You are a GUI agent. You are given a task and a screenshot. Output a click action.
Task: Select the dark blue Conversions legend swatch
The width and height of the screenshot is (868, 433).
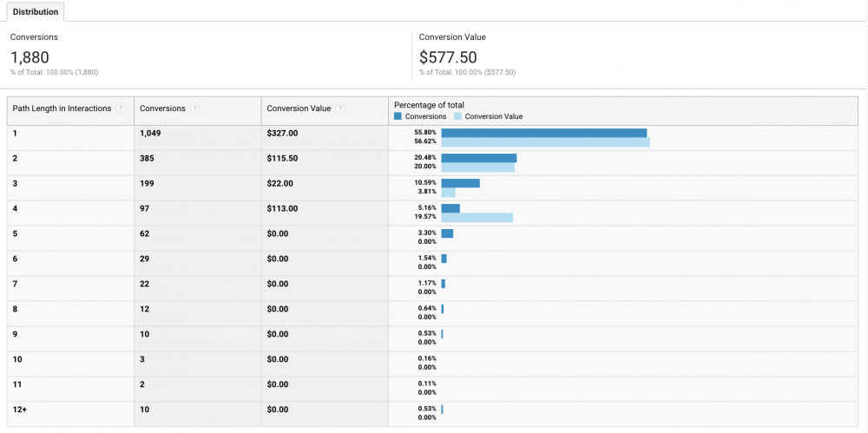(398, 116)
